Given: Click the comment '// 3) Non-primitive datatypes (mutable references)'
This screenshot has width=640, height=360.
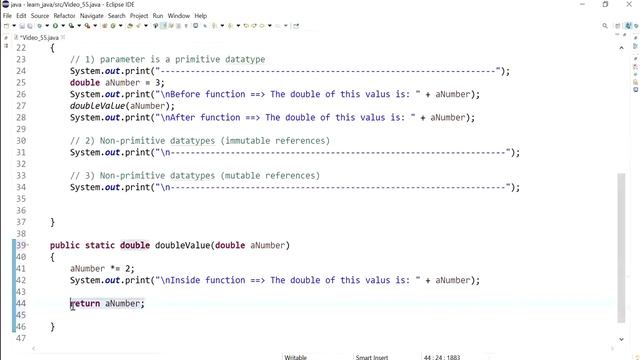Looking at the screenshot, I should tap(195, 176).
